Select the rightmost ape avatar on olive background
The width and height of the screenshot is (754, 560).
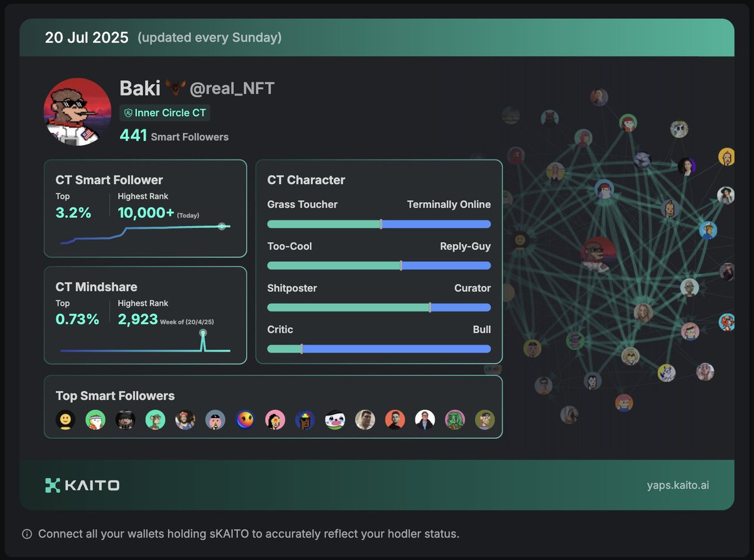(485, 420)
